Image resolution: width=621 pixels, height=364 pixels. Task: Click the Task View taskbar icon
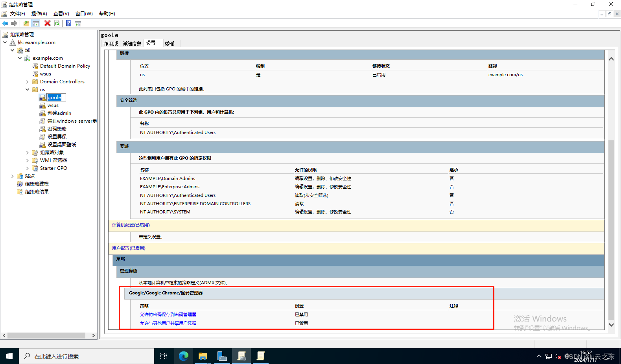click(164, 356)
